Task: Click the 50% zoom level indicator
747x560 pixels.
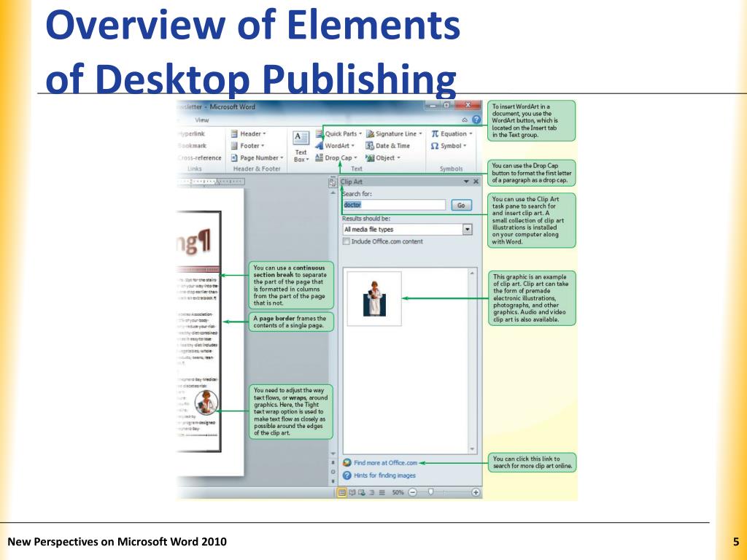Action: [x=398, y=492]
